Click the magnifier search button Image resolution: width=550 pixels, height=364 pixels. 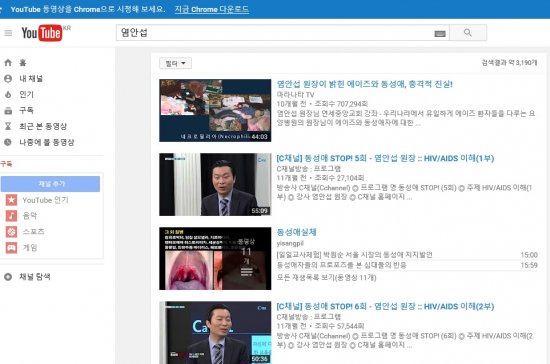click(468, 33)
